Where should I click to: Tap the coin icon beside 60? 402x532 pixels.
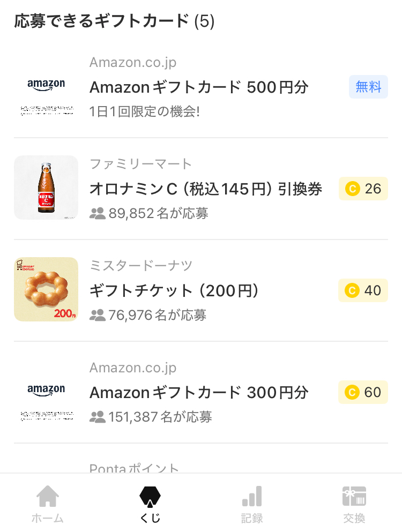click(352, 392)
